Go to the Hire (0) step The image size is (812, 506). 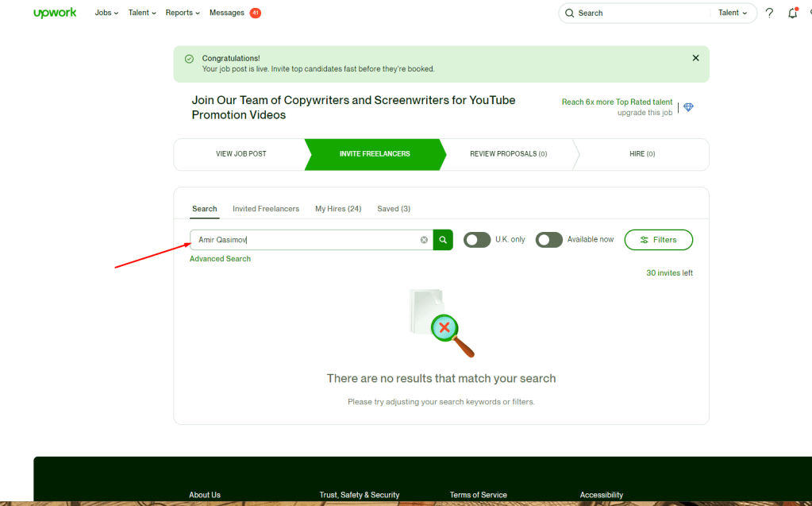tap(642, 154)
